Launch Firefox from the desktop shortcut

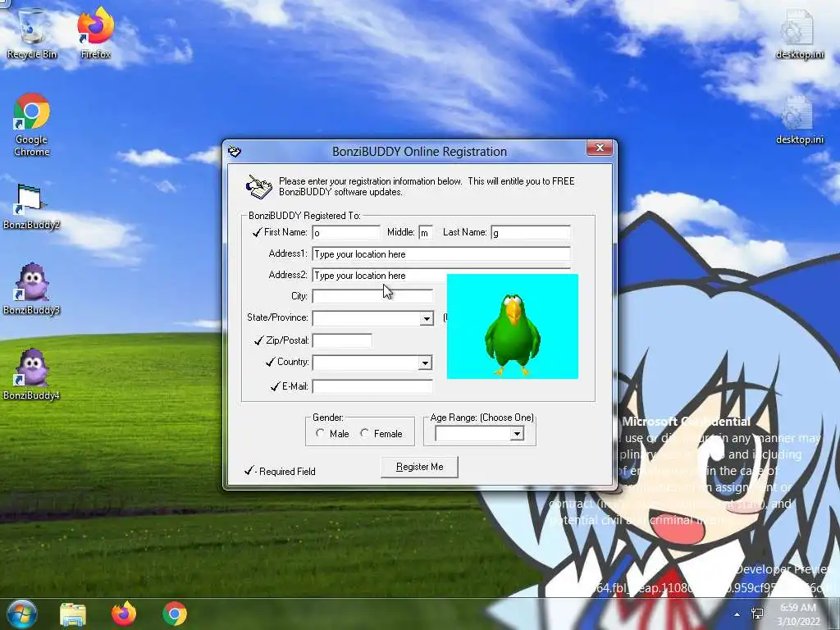(95, 33)
